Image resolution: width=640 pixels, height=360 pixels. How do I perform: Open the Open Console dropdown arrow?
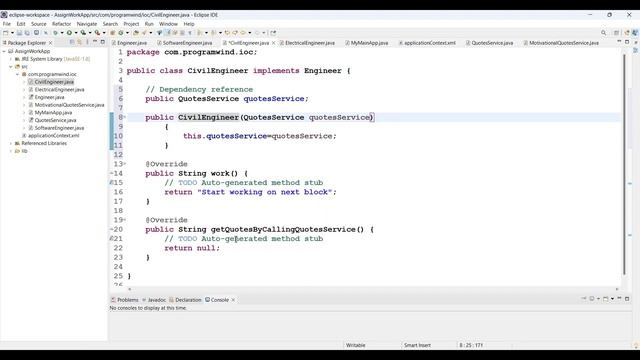(x=612, y=299)
